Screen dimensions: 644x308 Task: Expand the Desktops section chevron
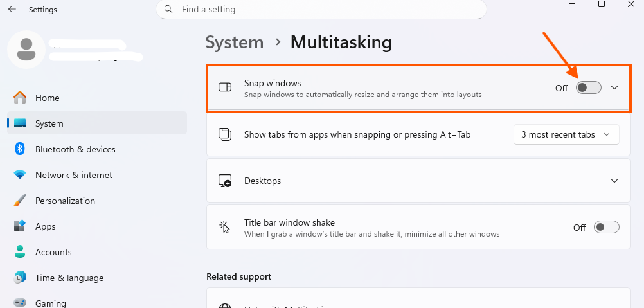(x=614, y=181)
